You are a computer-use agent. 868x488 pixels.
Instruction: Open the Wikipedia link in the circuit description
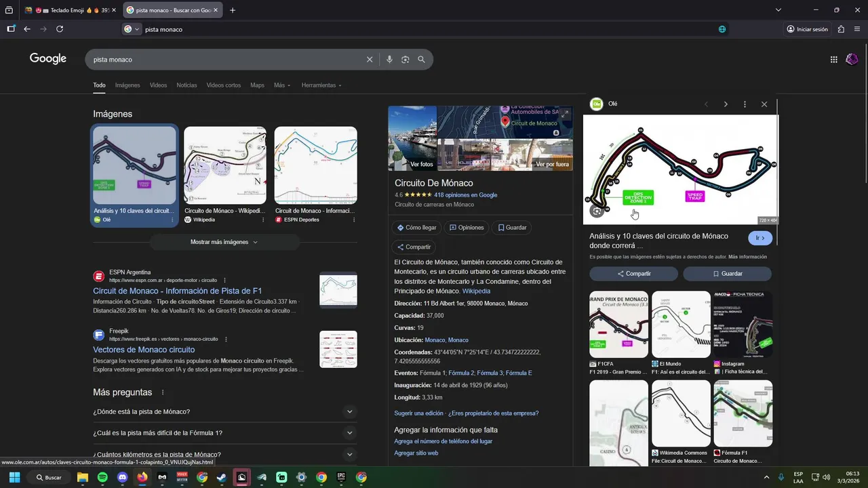pos(476,291)
